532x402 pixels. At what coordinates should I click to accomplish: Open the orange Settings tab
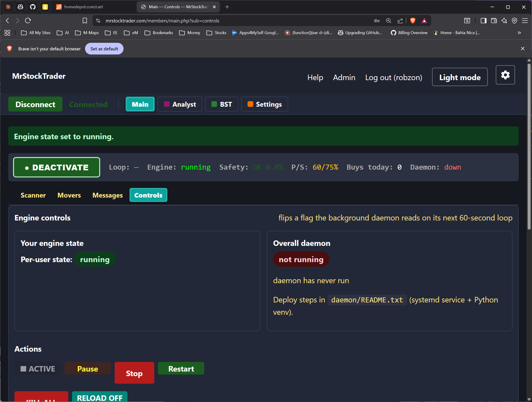click(264, 104)
